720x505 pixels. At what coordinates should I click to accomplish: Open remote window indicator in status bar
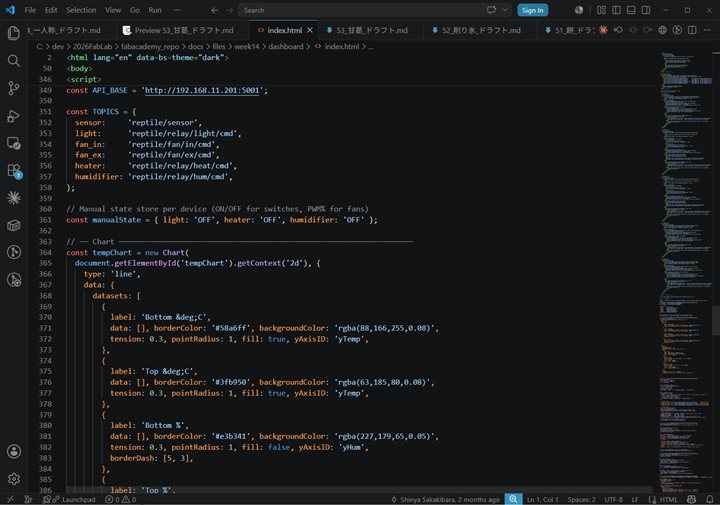[10, 499]
